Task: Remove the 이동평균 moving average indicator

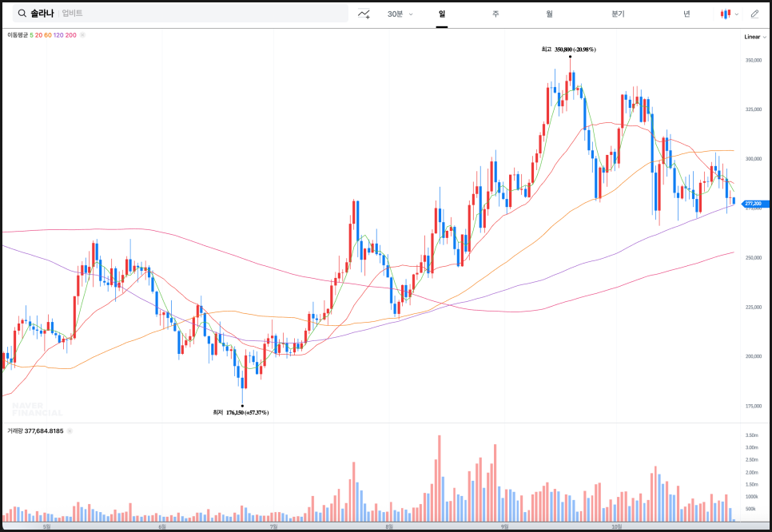Action: point(83,35)
